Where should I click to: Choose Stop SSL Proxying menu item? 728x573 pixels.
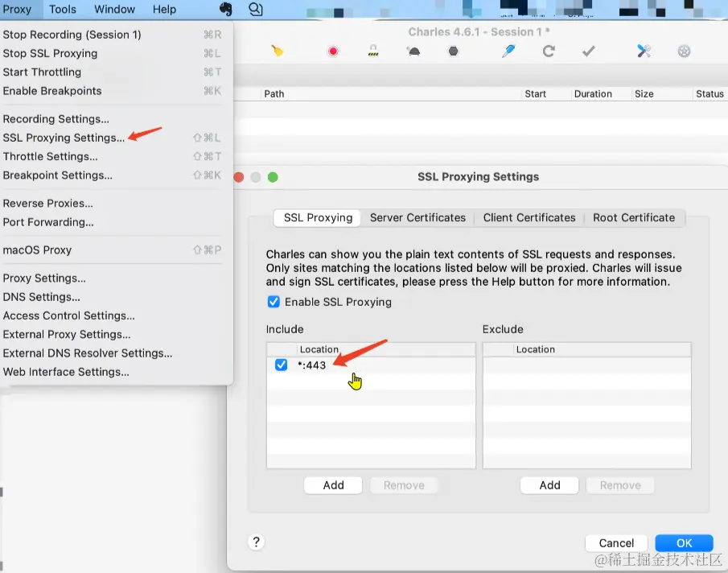[112, 53]
